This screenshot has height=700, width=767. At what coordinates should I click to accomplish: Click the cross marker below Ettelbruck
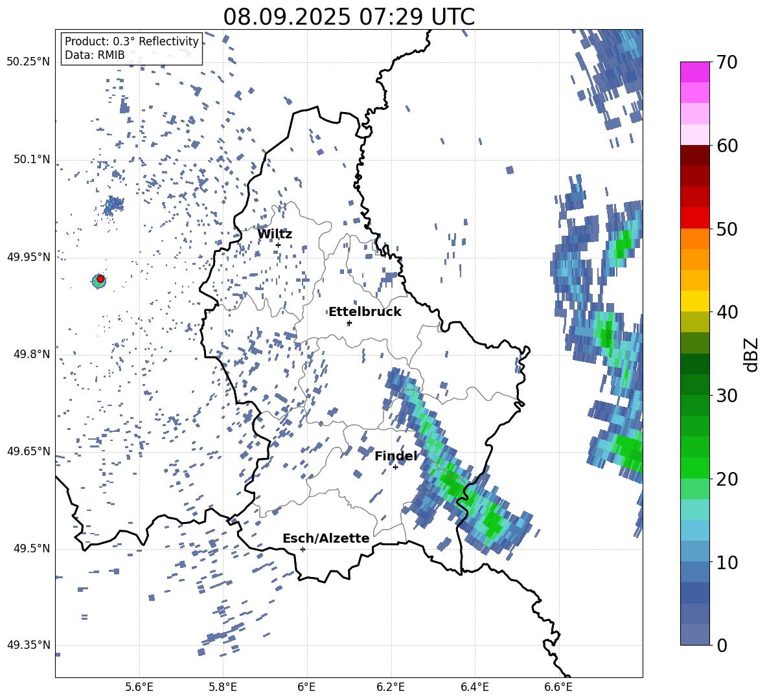point(349,322)
